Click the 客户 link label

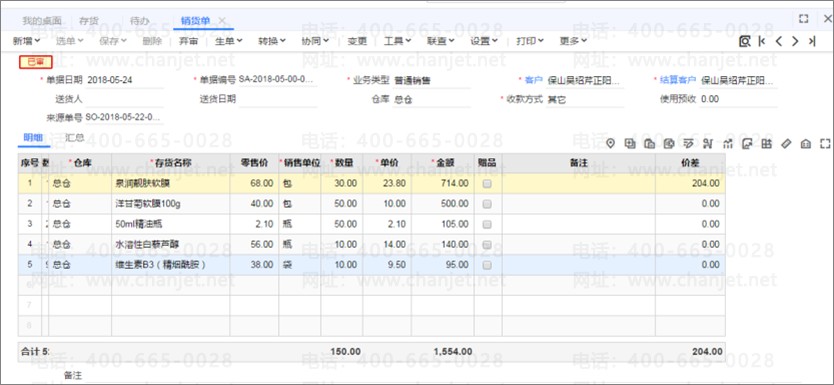533,81
